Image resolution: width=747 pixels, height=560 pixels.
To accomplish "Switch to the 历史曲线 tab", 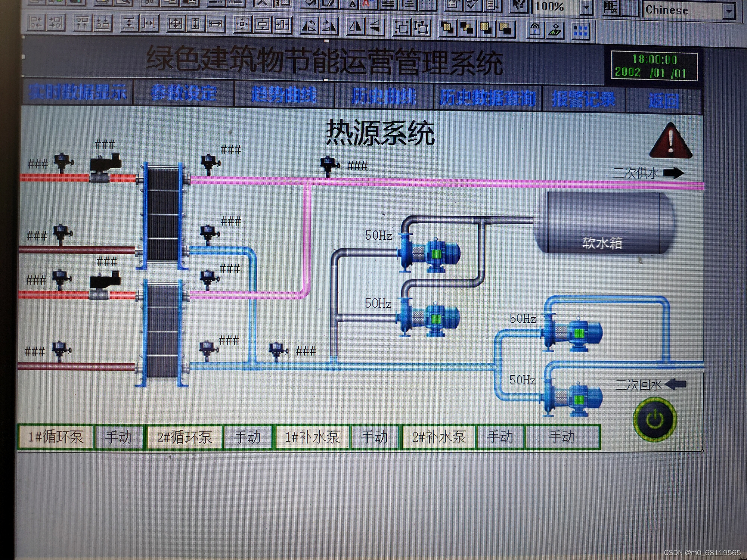I will [x=384, y=97].
